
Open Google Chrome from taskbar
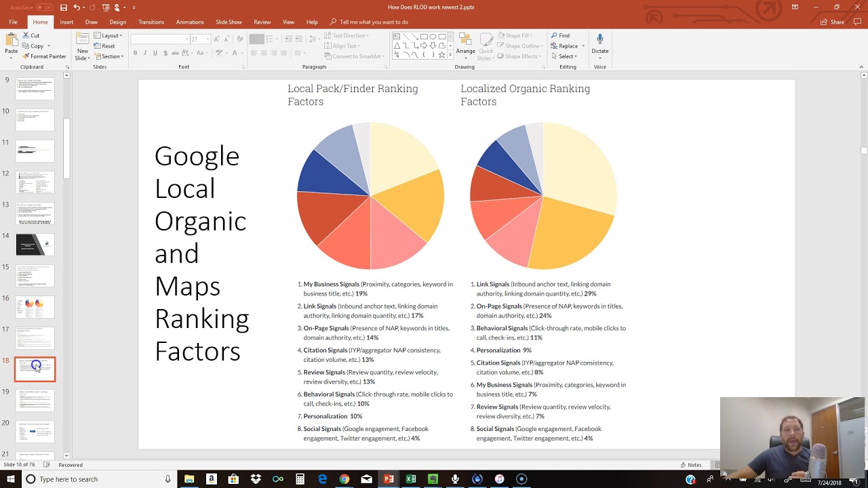coord(344,479)
